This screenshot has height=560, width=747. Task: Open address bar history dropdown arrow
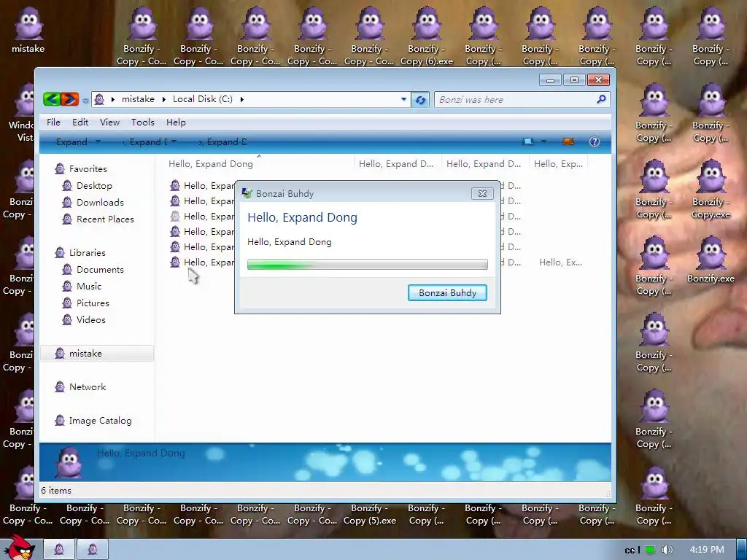(x=403, y=99)
